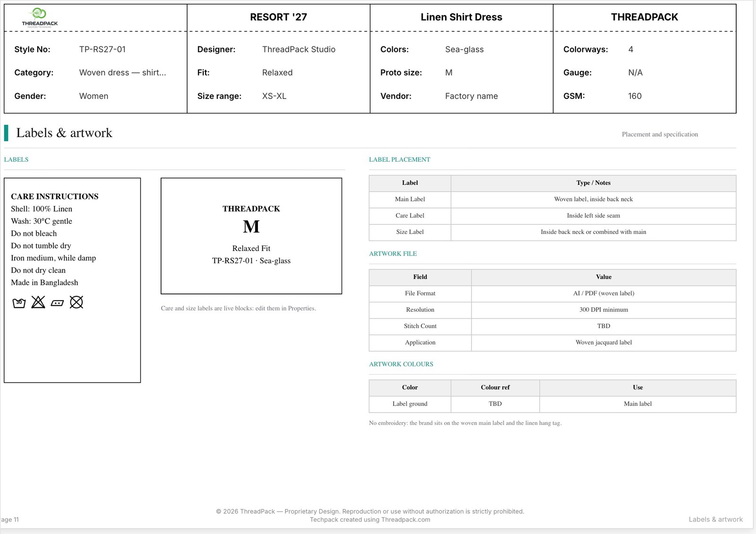Click the Colour ref TBD cell

point(495,404)
